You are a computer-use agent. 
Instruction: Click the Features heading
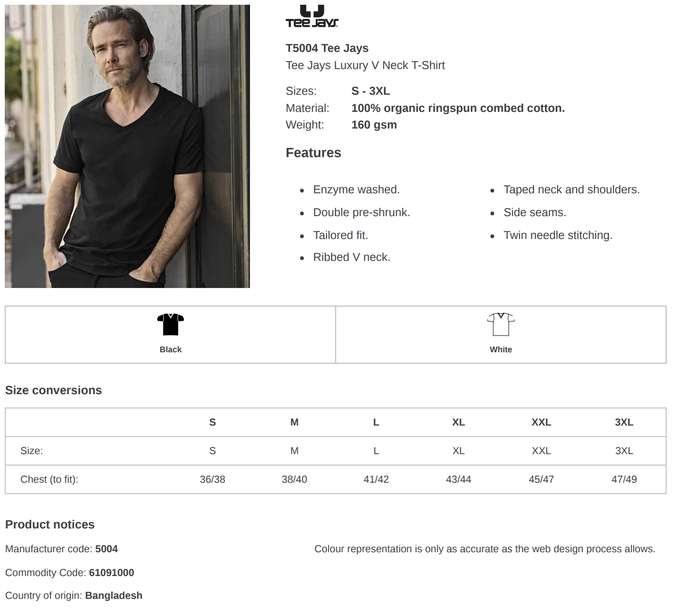[x=313, y=153]
